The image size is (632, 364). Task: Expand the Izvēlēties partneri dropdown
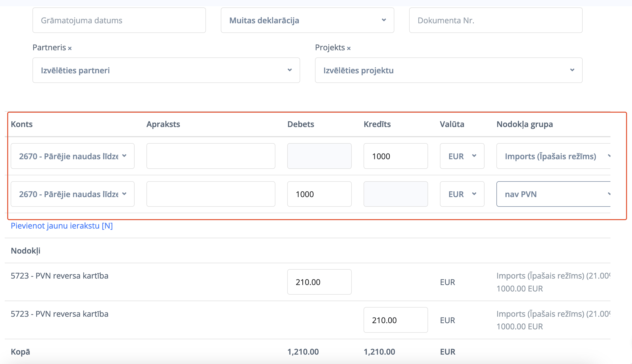(x=166, y=70)
